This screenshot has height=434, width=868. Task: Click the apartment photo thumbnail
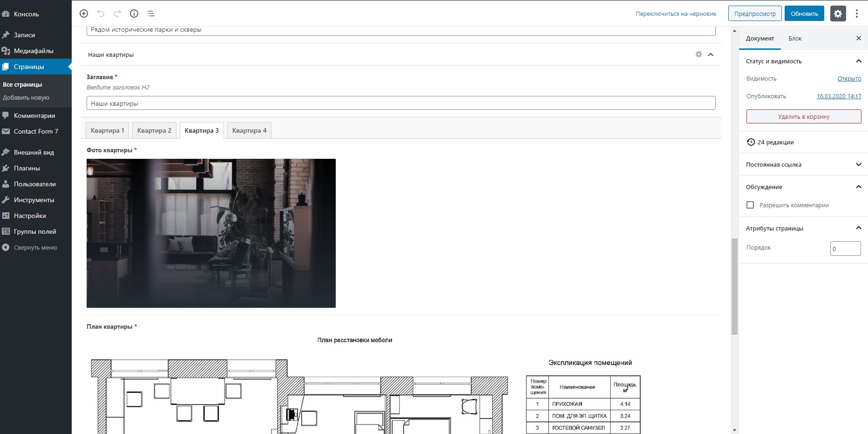[x=211, y=233]
